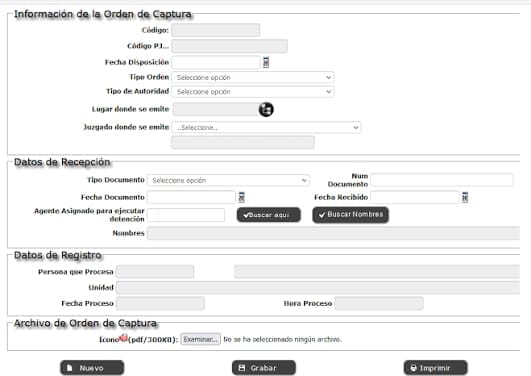Save the form with Grabar button
Screen dimensions: 531x376
coord(264,368)
